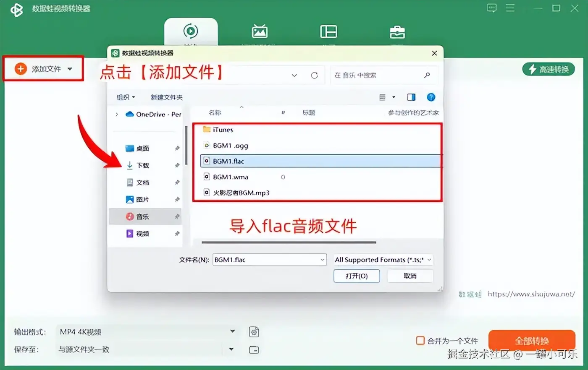Close the file open dialog
The image size is (588, 370).
click(434, 53)
